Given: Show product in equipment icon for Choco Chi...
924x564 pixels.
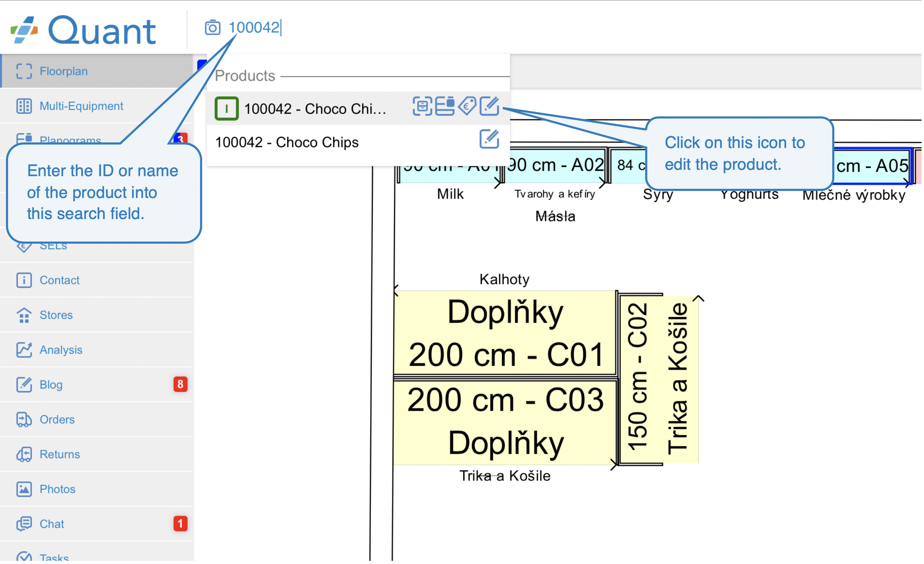Looking at the screenshot, I should point(423,106).
